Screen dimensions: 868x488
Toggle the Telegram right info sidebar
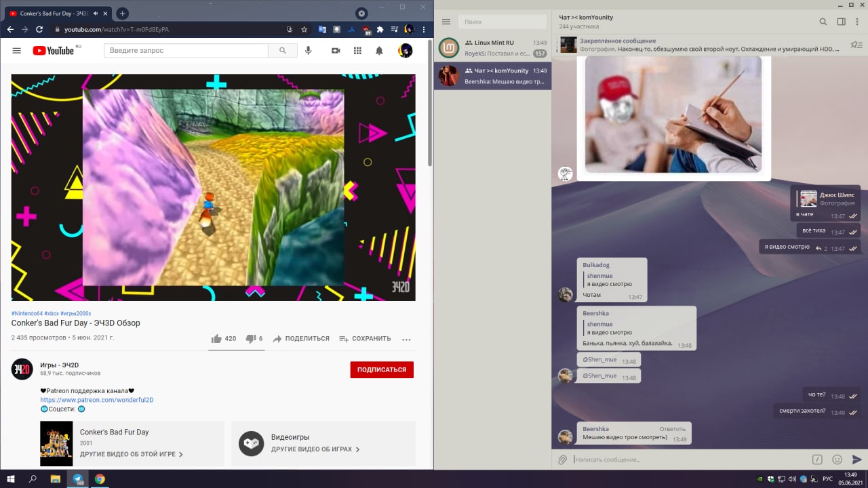point(841,22)
